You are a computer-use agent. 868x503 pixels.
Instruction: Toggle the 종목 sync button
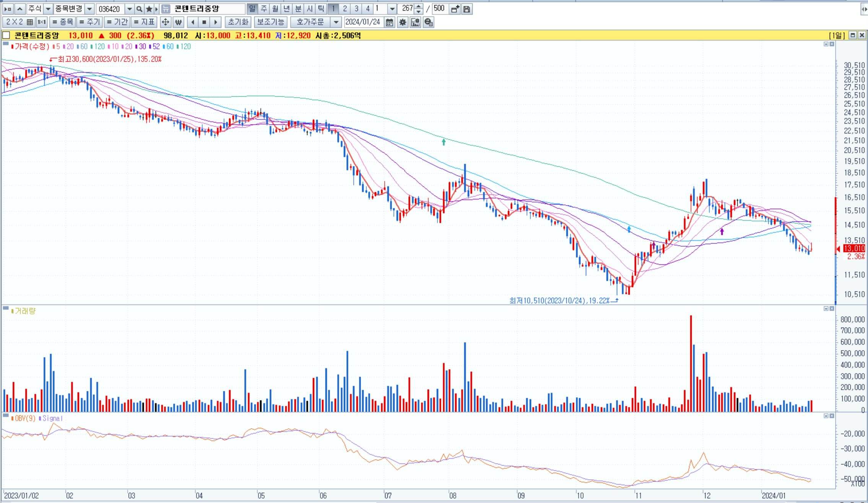pyautogui.click(x=62, y=22)
